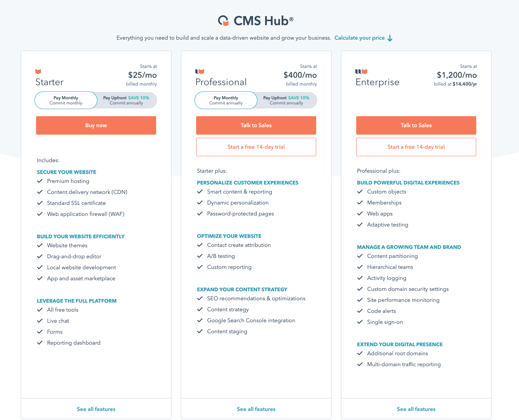Open the Calculate your price link
The width and height of the screenshot is (519, 420).
coord(359,38)
